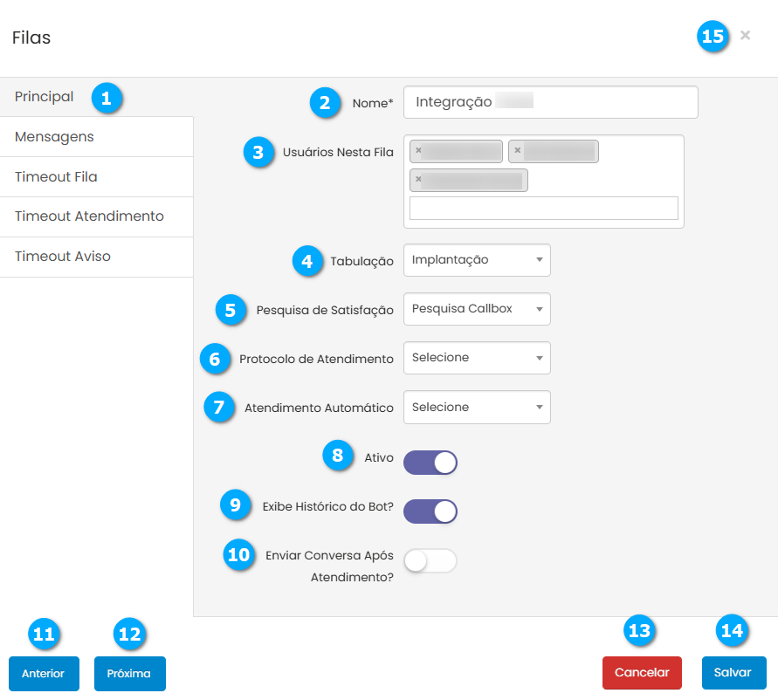Enable Enviar Conversa Após Atendimento switch
The image size is (778, 700).
pos(430,560)
